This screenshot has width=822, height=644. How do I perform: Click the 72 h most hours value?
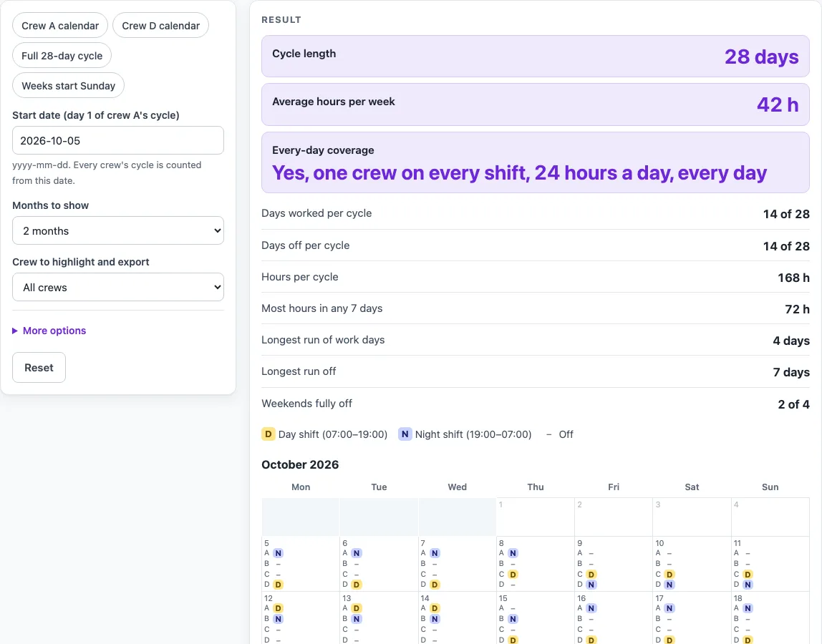click(x=797, y=309)
